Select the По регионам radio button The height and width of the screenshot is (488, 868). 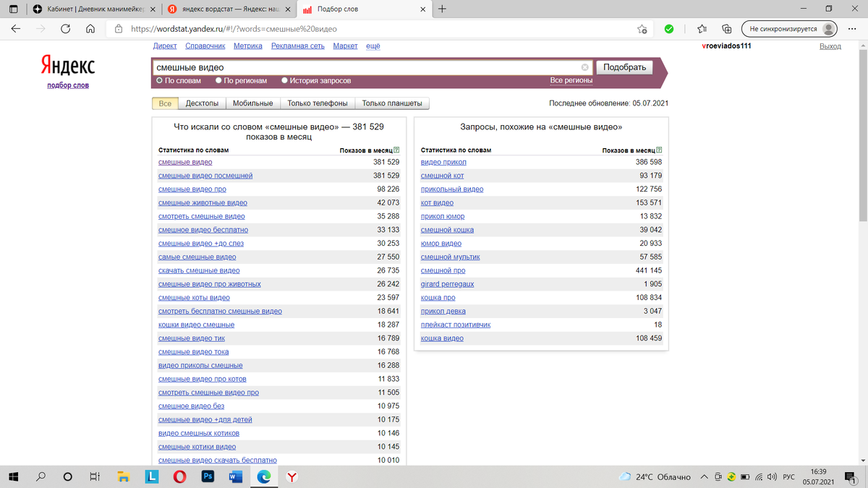click(x=218, y=81)
